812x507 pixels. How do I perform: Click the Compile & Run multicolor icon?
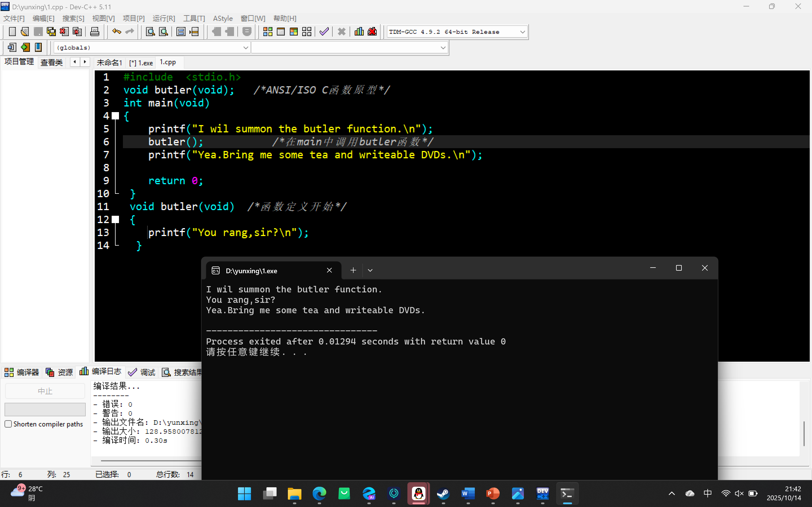[294, 32]
